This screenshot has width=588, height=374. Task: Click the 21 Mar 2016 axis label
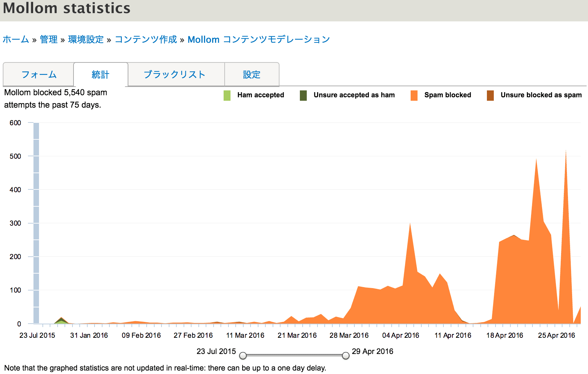(297, 335)
